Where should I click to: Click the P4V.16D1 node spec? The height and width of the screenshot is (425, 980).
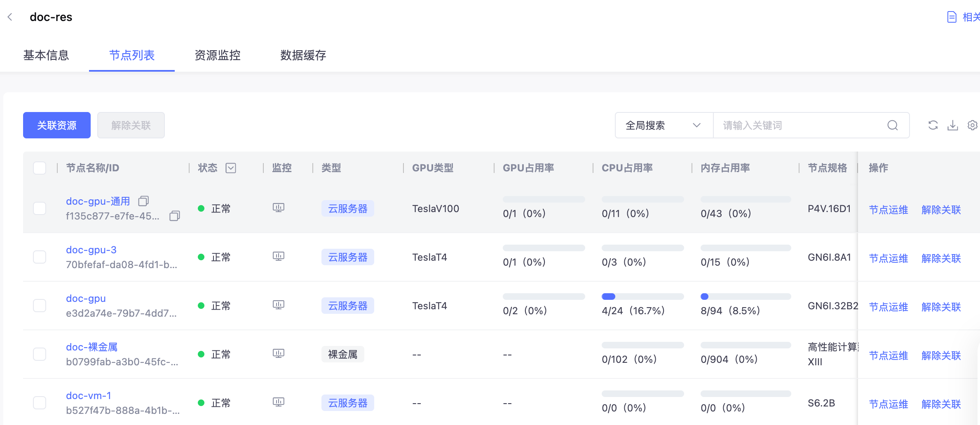click(x=829, y=208)
